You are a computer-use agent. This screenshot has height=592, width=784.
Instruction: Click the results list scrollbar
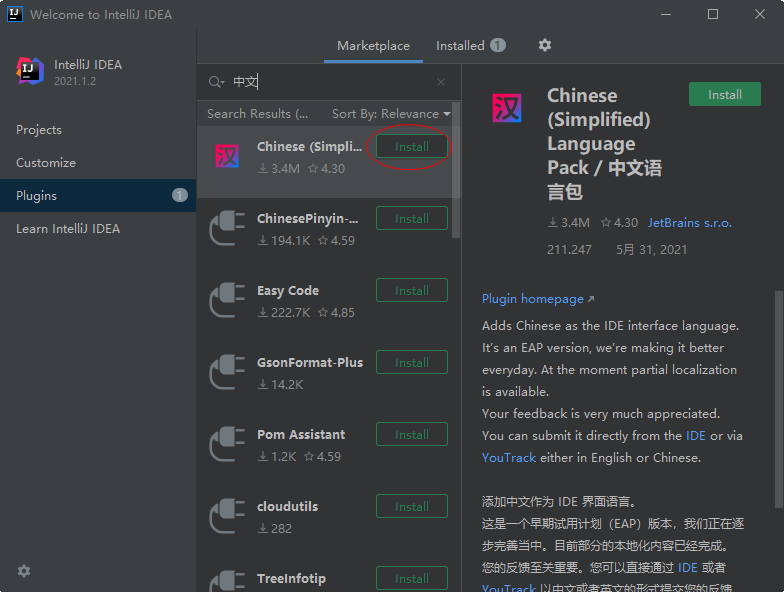click(x=456, y=170)
